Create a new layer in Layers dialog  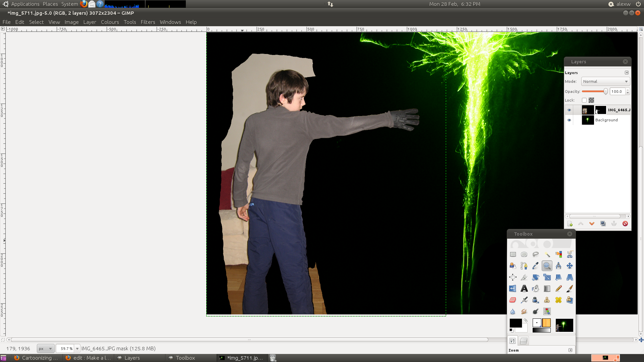coord(570,224)
